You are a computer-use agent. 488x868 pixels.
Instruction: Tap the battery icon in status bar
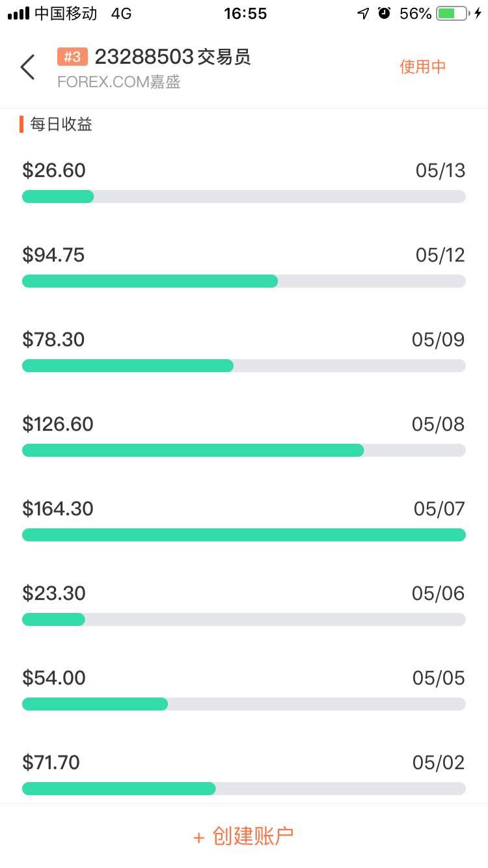click(452, 13)
